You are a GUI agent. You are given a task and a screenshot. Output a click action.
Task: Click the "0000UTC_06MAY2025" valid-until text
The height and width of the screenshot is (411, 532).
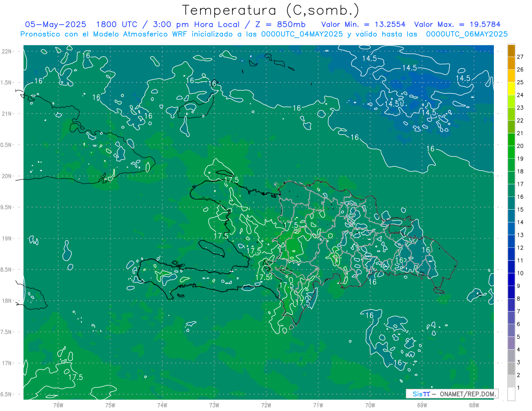click(x=466, y=34)
